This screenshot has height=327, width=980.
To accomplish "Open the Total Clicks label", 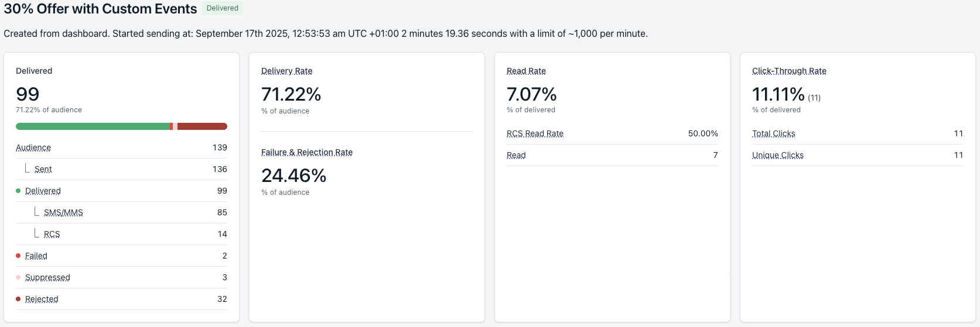I will (x=773, y=133).
